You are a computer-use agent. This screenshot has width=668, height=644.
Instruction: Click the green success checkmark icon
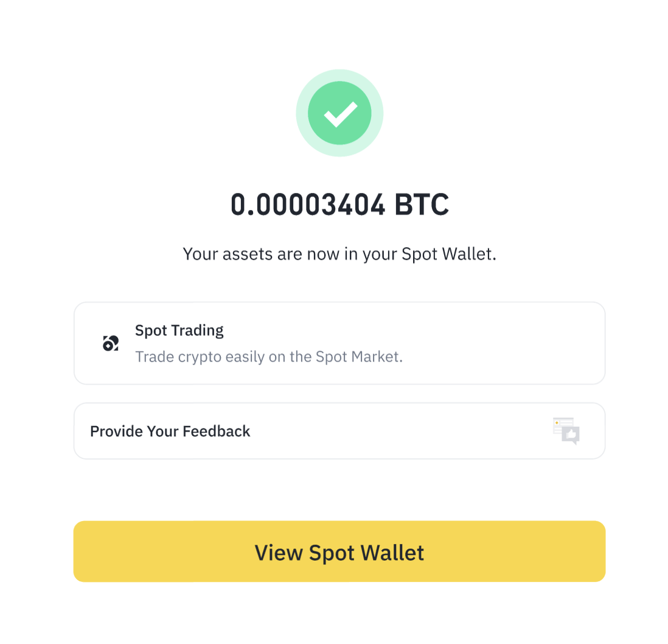pos(339,113)
